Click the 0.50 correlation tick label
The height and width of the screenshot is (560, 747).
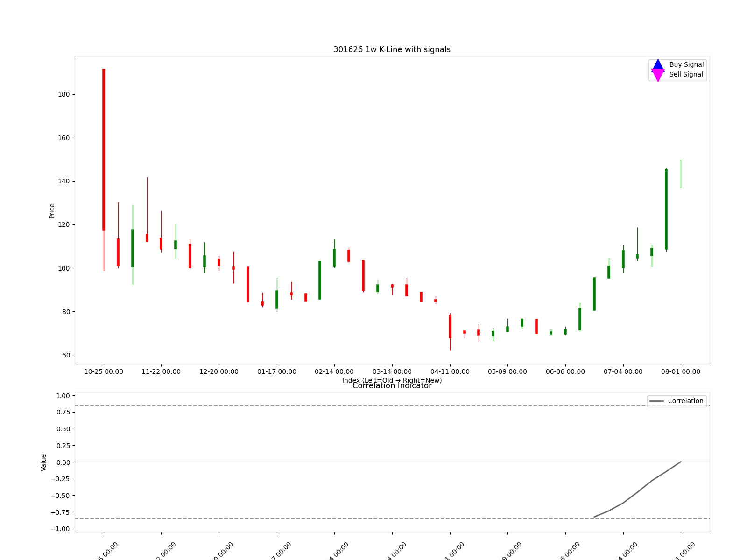[63, 429]
